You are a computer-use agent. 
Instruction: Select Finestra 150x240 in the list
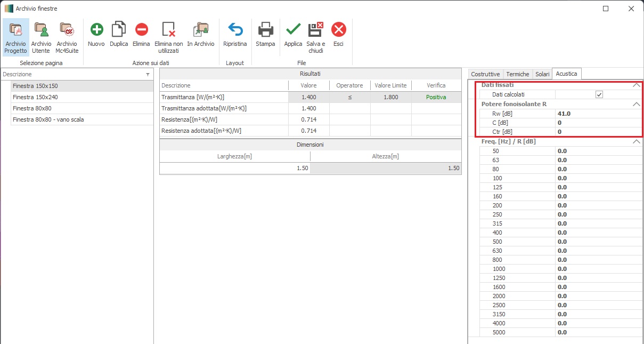click(x=35, y=97)
